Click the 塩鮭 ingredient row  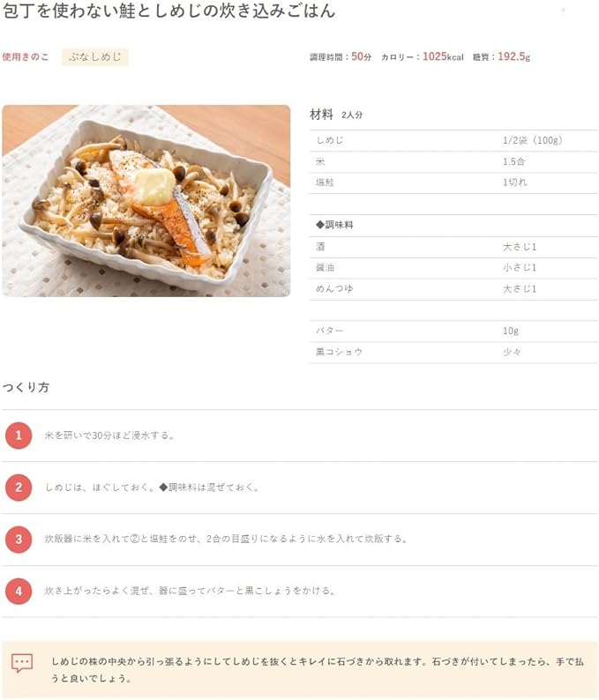(x=453, y=182)
